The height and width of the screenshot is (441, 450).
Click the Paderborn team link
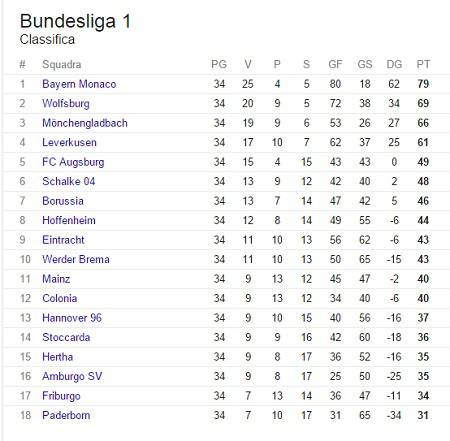coord(66,415)
